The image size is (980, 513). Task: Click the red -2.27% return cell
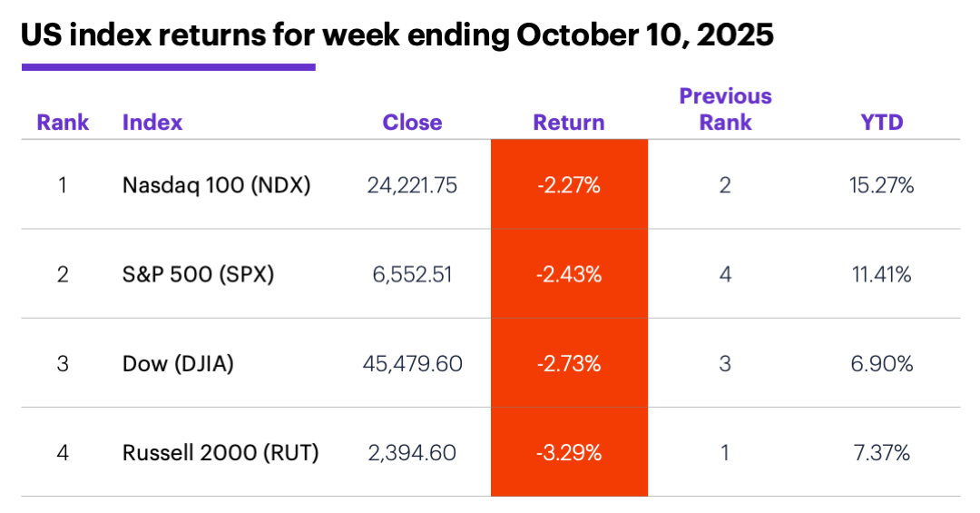coord(569,185)
